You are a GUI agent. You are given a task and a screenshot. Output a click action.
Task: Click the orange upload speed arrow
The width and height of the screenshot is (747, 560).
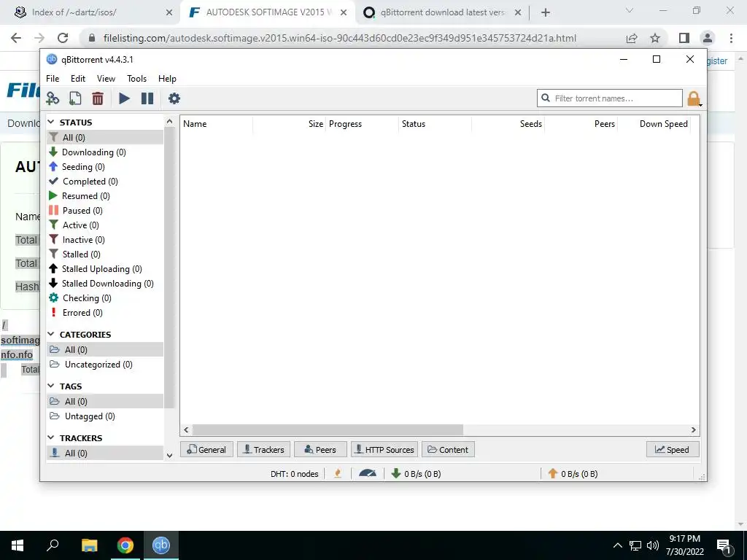tap(553, 473)
